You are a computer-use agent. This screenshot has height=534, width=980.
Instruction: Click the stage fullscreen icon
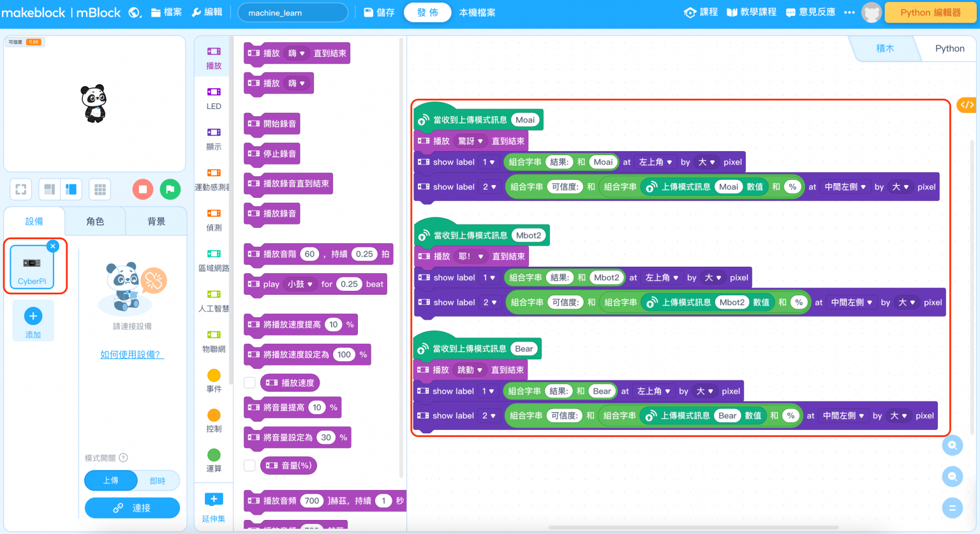[x=20, y=189]
